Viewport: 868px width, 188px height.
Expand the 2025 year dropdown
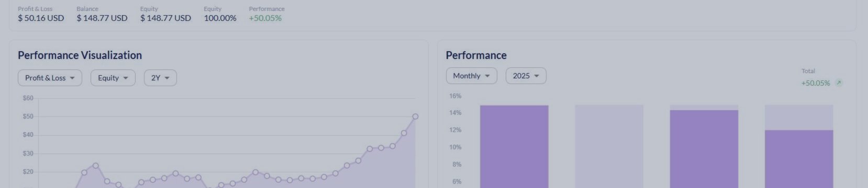[x=526, y=76]
